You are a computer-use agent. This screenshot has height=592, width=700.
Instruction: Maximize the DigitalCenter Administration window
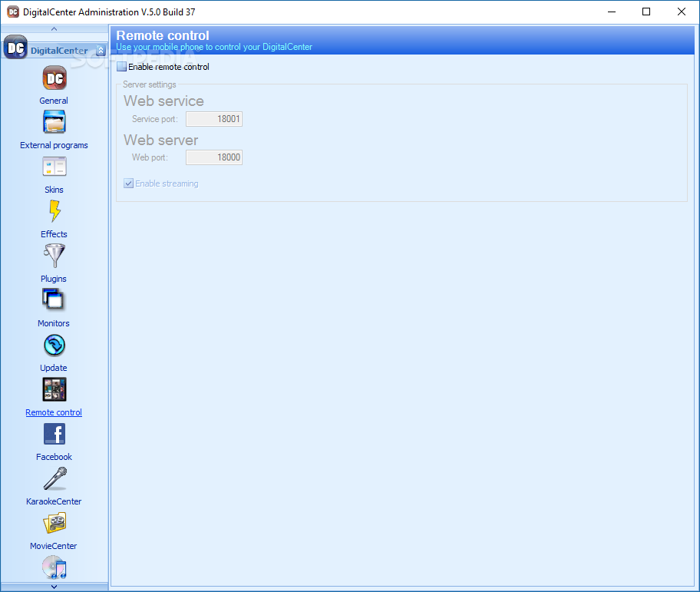click(x=646, y=12)
